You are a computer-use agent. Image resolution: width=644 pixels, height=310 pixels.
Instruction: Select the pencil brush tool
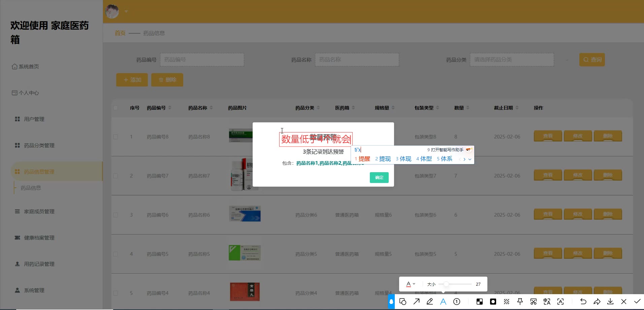(430, 302)
